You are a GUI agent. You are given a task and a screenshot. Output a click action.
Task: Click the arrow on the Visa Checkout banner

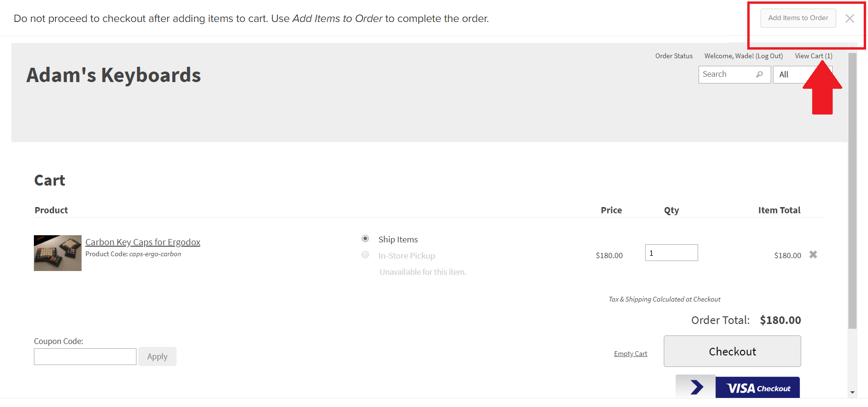point(696,387)
